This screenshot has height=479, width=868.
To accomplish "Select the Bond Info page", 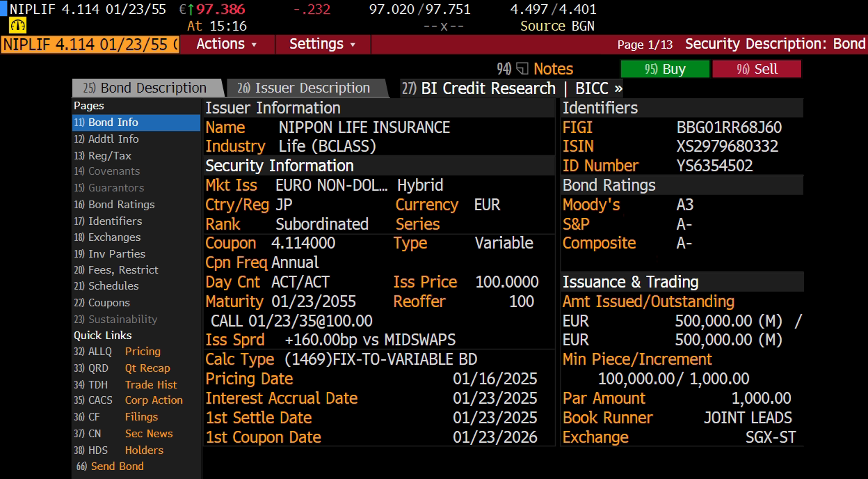I will 136,123.
